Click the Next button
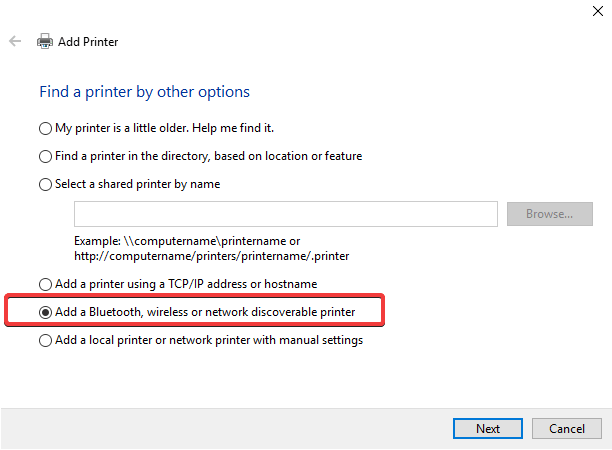The width and height of the screenshot is (612, 450). (488, 428)
